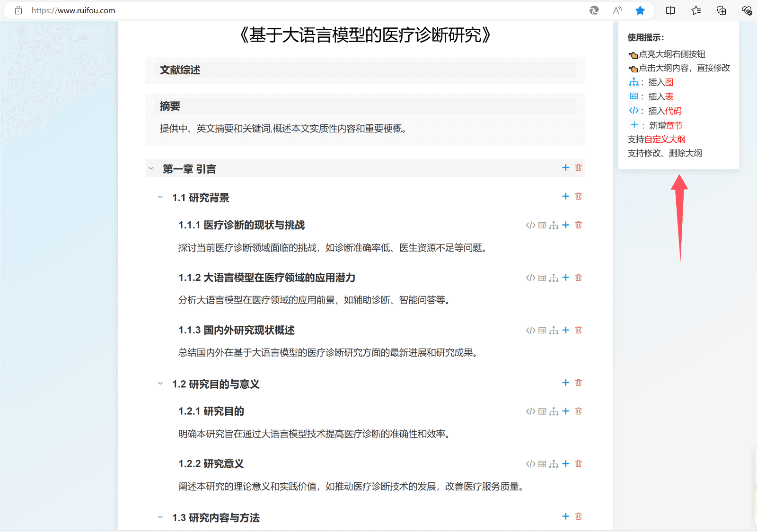The height and width of the screenshot is (532, 757).
Task: Collapse section 1.1 研究背景
Action: pos(160,197)
